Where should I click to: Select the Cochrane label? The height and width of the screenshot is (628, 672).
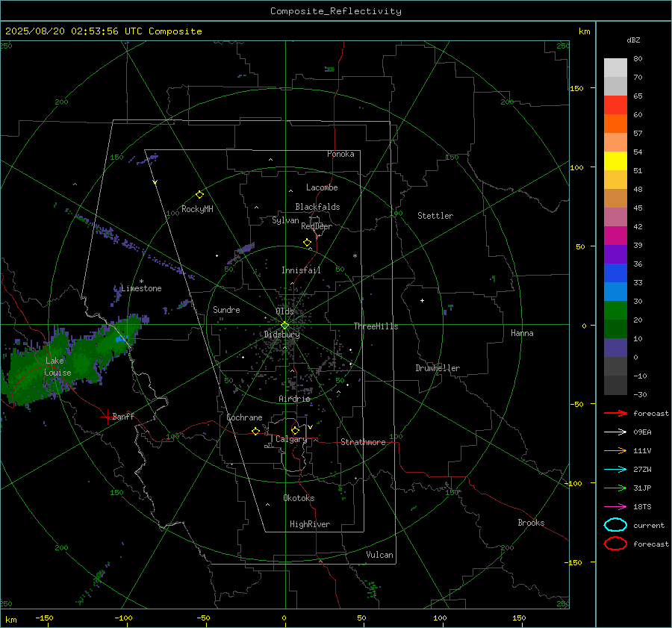point(244,417)
